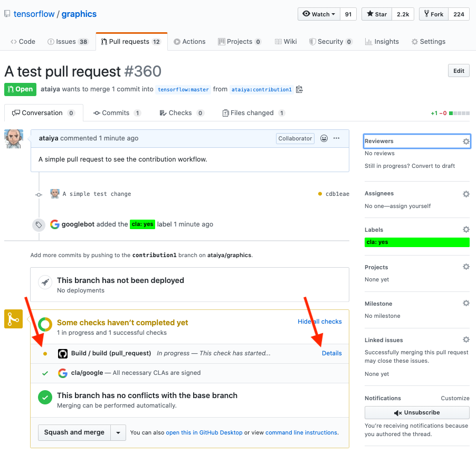Open the Actions repository tab
Viewport: 476px width, 453px height.
189,42
